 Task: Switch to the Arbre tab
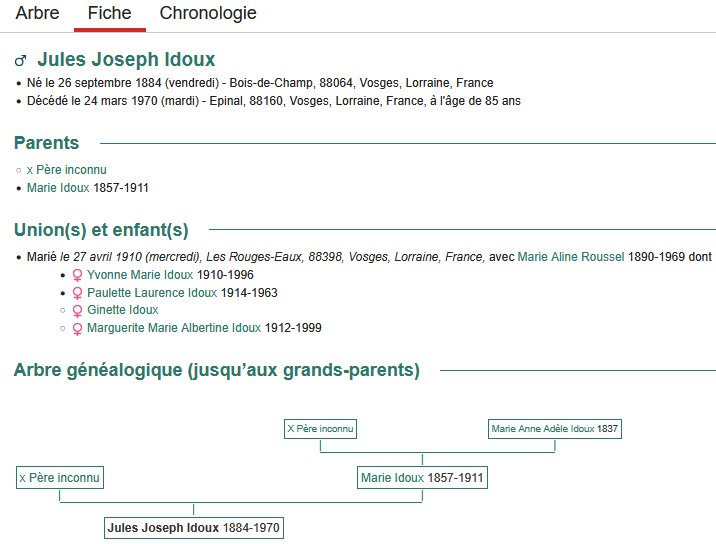(37, 14)
